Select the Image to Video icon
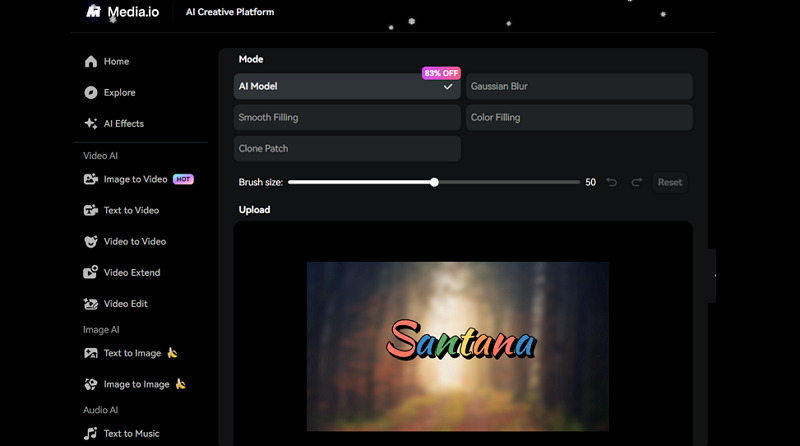The width and height of the screenshot is (800, 446). (91, 180)
